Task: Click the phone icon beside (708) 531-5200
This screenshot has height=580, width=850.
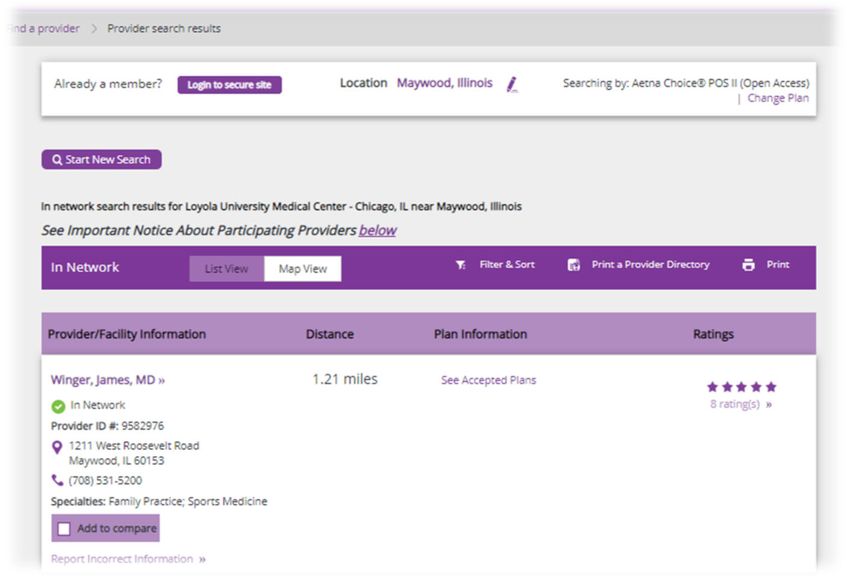Action: coord(57,480)
